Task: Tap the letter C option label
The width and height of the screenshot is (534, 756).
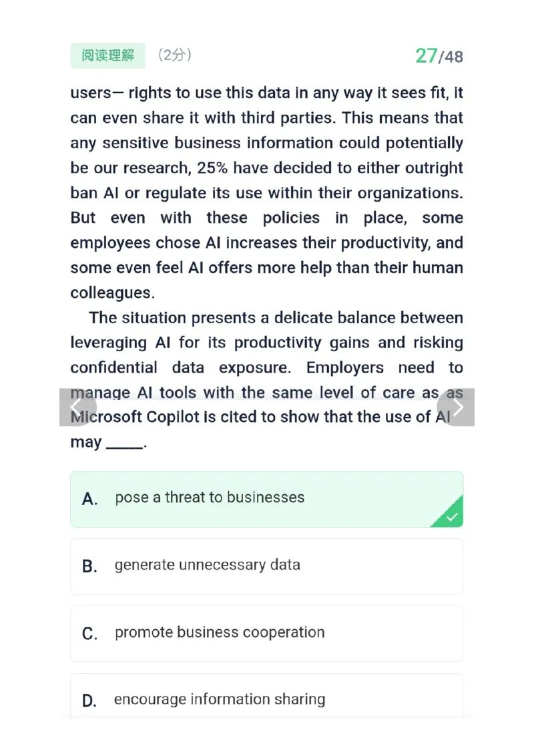Action: click(89, 634)
